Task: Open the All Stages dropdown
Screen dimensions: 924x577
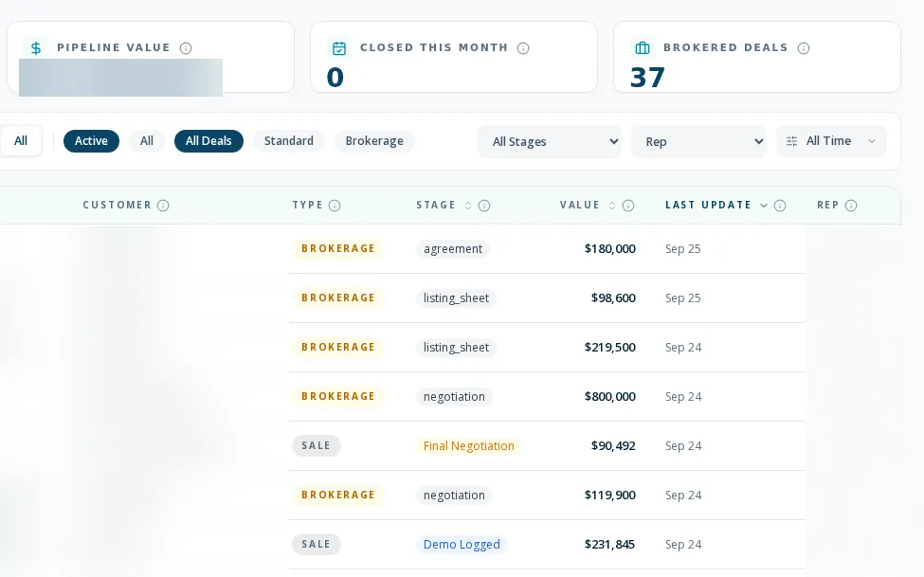Action: click(x=550, y=141)
